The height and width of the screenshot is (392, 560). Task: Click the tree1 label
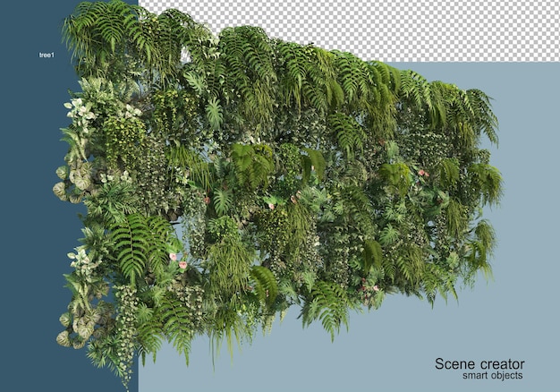tap(47, 55)
